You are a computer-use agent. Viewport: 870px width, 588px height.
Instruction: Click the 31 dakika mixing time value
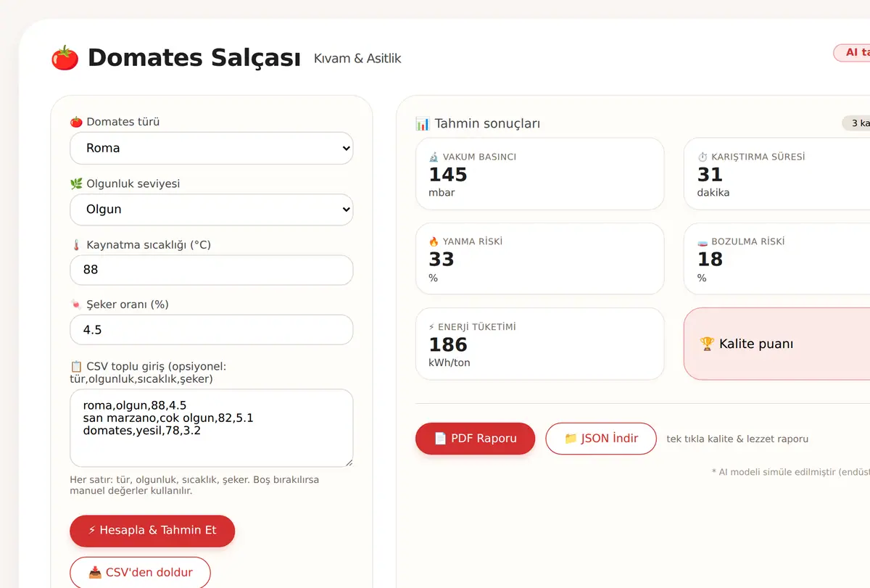[710, 175]
